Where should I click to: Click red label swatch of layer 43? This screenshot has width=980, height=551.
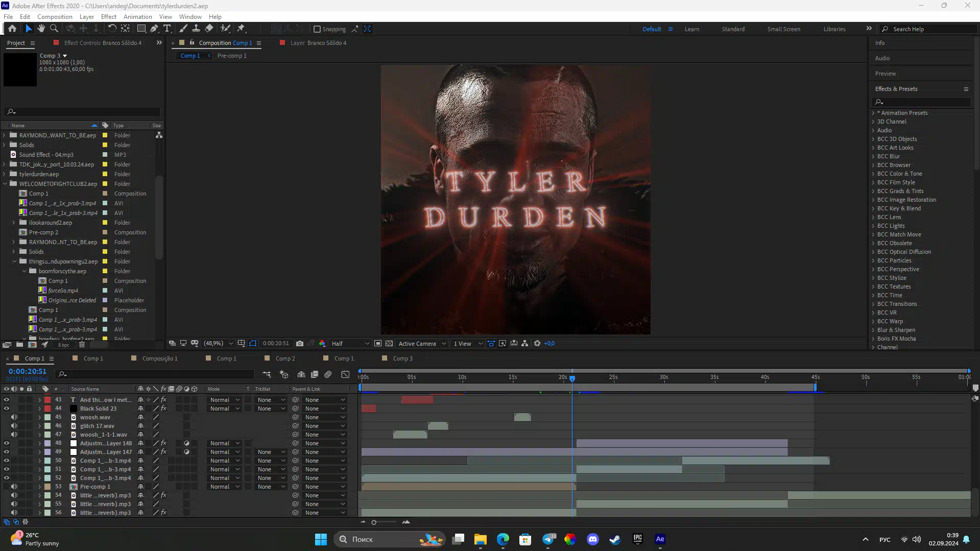click(47, 400)
